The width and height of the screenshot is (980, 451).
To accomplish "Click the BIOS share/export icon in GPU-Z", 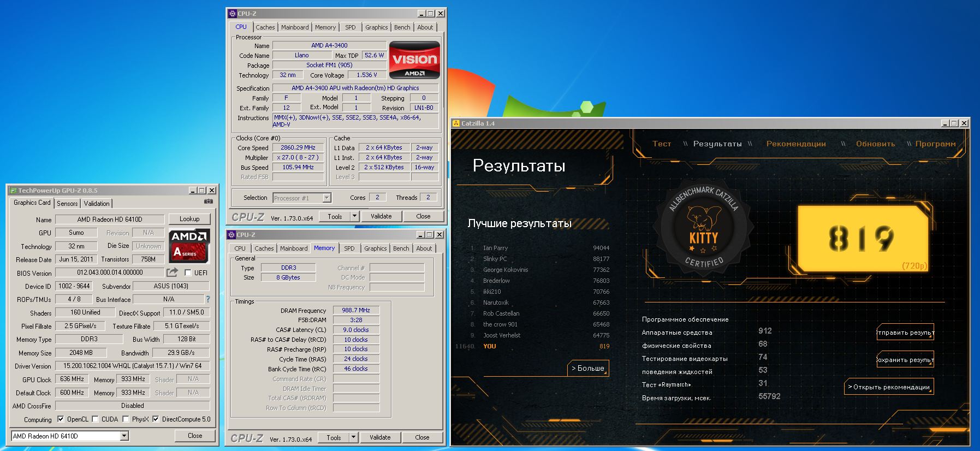I will [x=173, y=272].
